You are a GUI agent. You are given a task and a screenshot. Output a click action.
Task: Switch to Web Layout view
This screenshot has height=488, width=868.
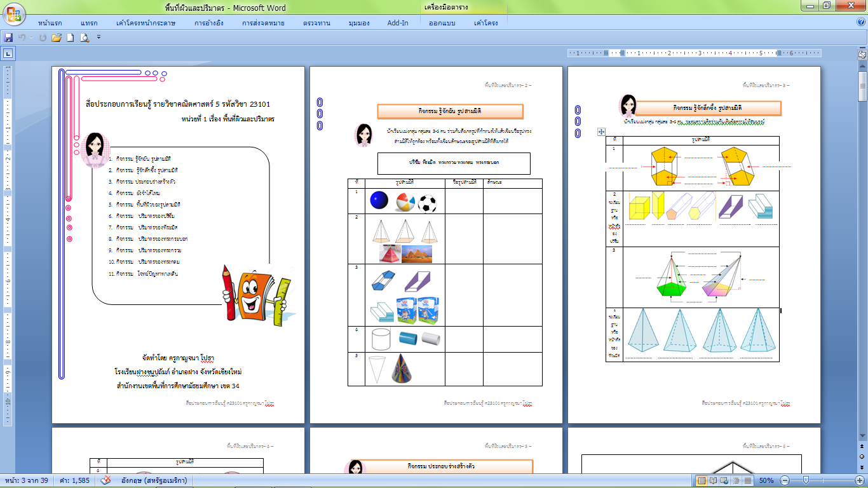[725, 480]
